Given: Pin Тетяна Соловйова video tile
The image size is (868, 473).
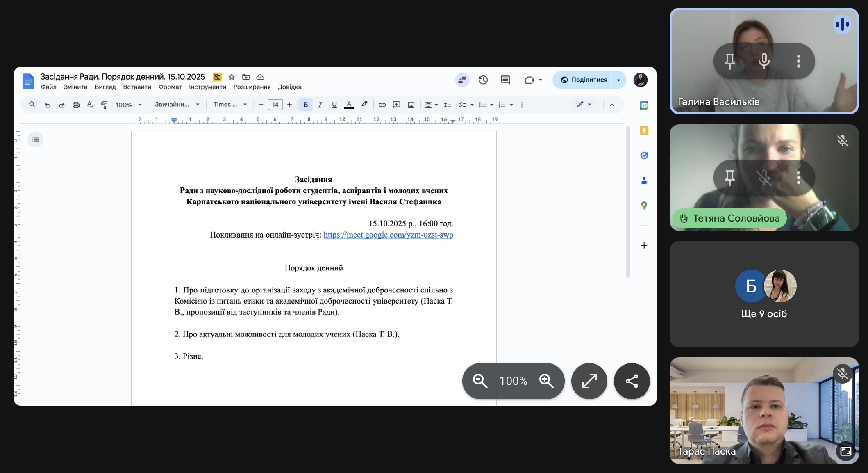Looking at the screenshot, I should click(729, 178).
